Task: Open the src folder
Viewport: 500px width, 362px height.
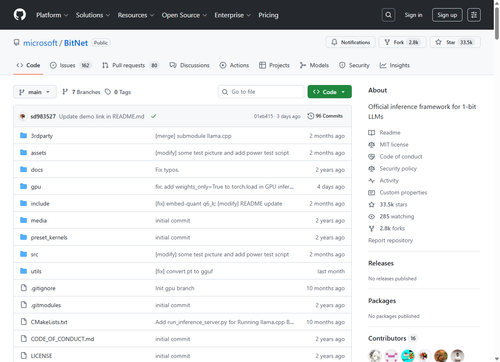Action: pos(34,254)
